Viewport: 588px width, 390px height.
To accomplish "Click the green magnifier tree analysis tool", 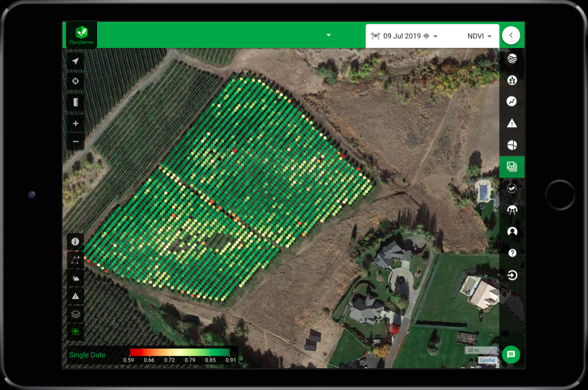I will pyautogui.click(x=75, y=332).
